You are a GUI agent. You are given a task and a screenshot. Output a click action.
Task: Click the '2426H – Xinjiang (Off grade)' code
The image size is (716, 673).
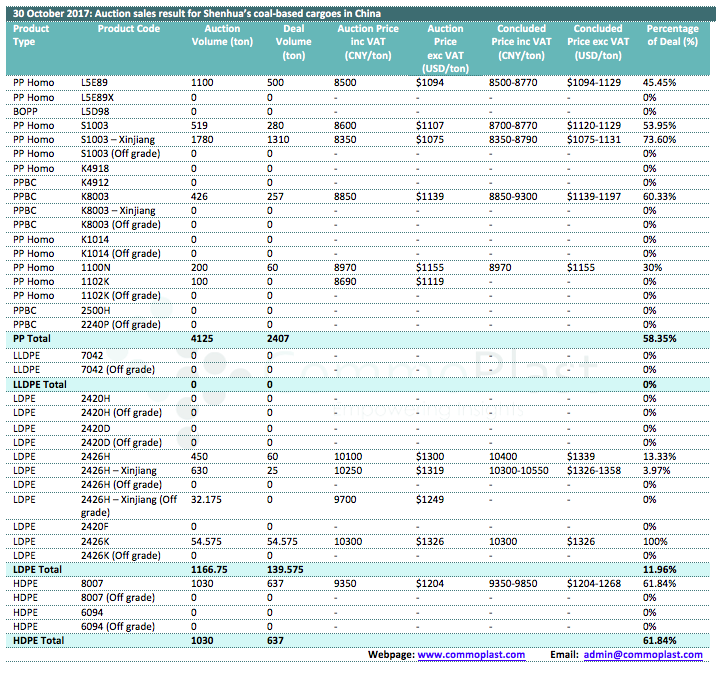click(x=129, y=506)
